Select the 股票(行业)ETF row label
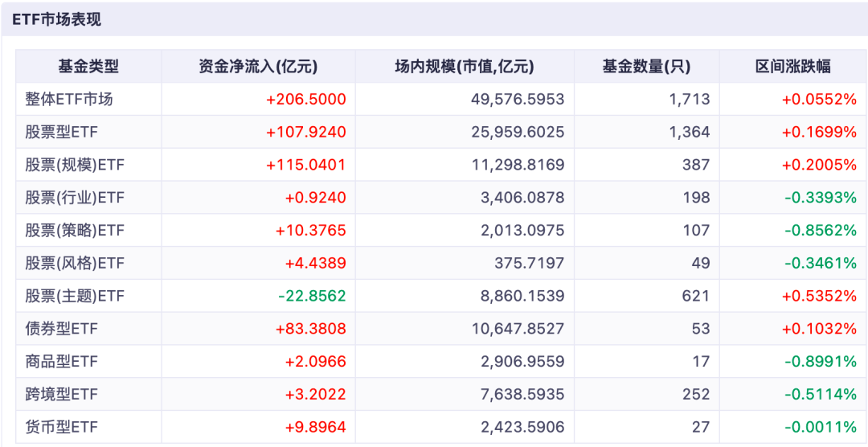This screenshot has height=447, width=868. point(75,198)
